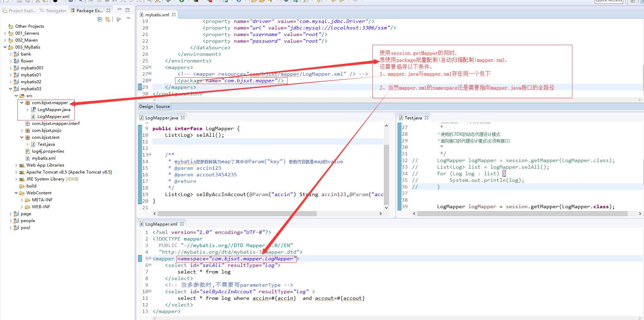Toggle code folding at line 27 in mybatis.xml

click(150, 74)
